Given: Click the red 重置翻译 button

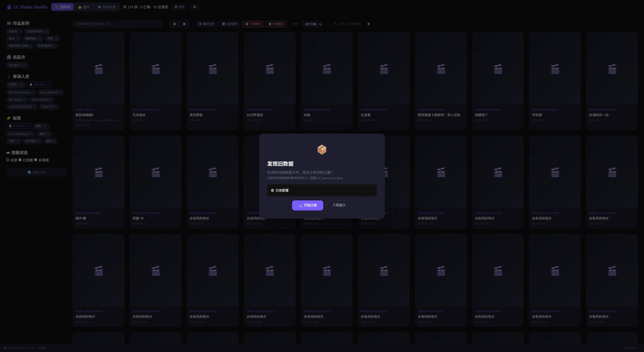Looking at the screenshot, I should [276, 24].
